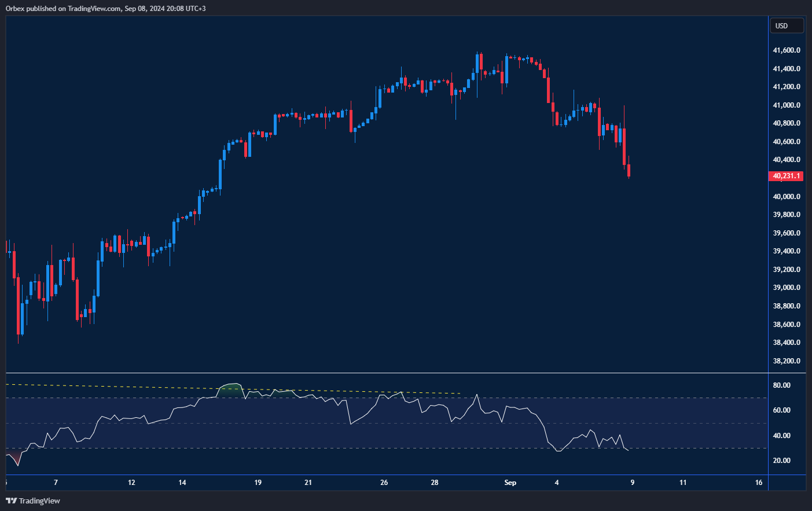This screenshot has height=511, width=812.
Task: Click date 9 on the time axis
Action: pos(632,483)
